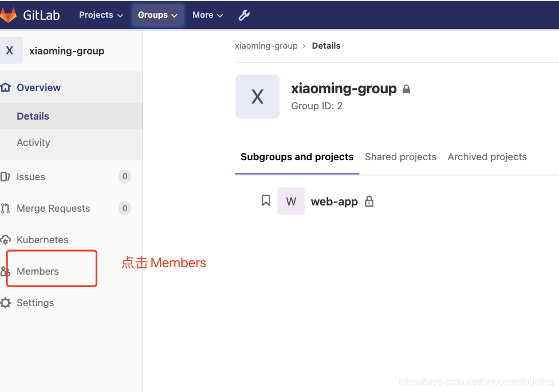Click the xiaoming-group name in sidebar header

pos(66,52)
